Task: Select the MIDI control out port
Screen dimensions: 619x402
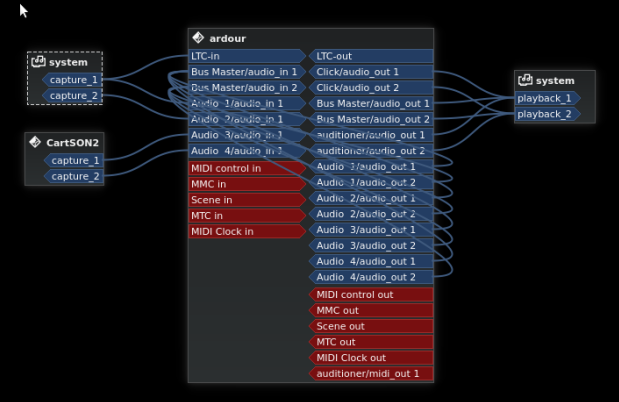Action: point(371,294)
